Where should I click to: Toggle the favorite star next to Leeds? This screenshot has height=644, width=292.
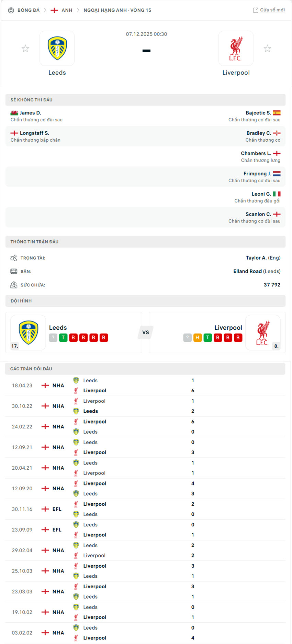(x=25, y=48)
